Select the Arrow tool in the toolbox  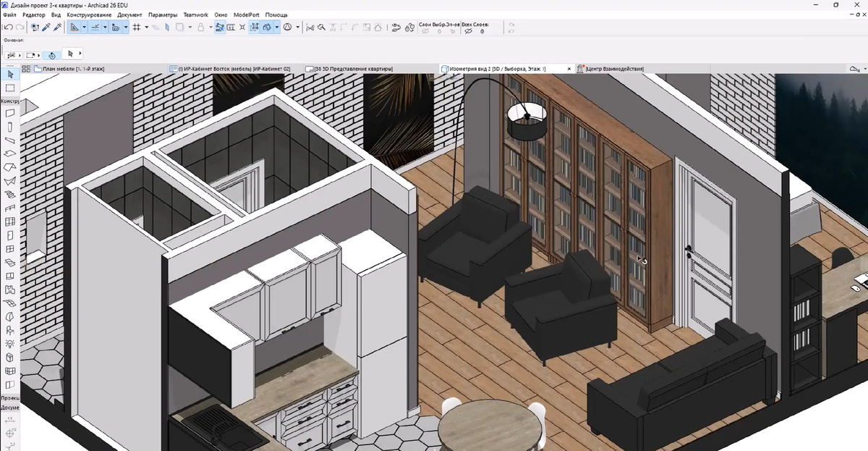point(10,75)
